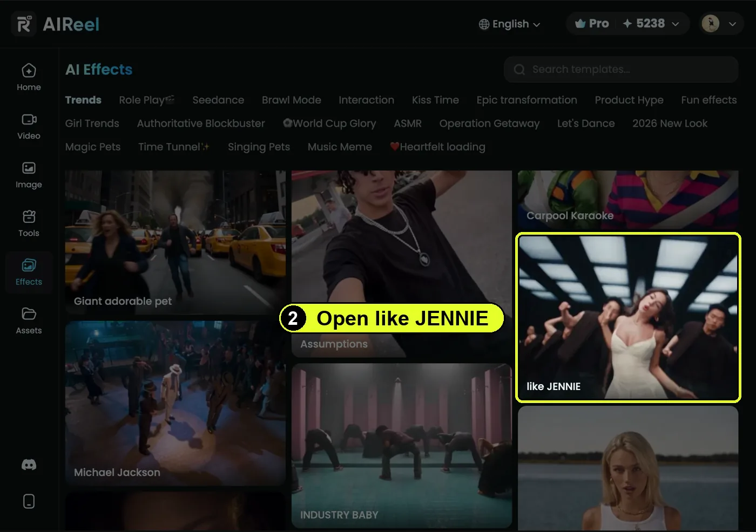Viewport: 756px width, 532px height.
Task: Click the Pro plan badge
Action: 592,24
